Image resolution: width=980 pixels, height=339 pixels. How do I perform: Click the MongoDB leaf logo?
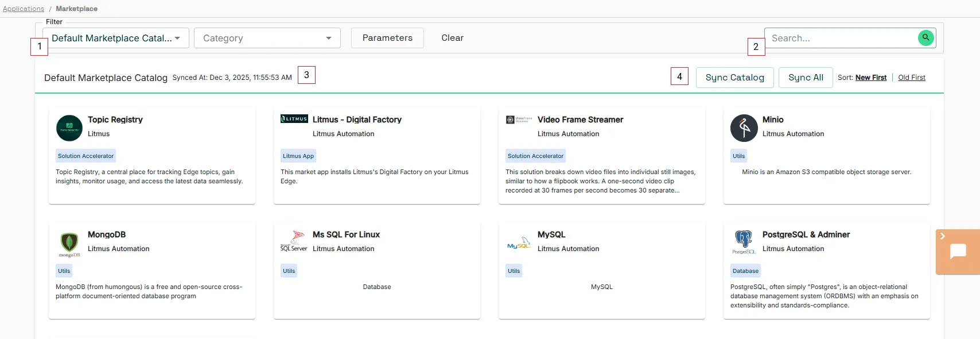69,244
